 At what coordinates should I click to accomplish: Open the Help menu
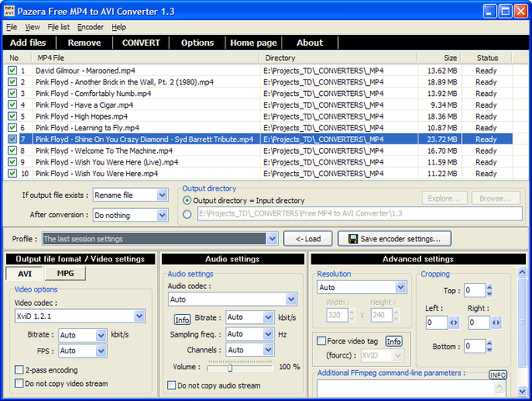[x=119, y=27]
